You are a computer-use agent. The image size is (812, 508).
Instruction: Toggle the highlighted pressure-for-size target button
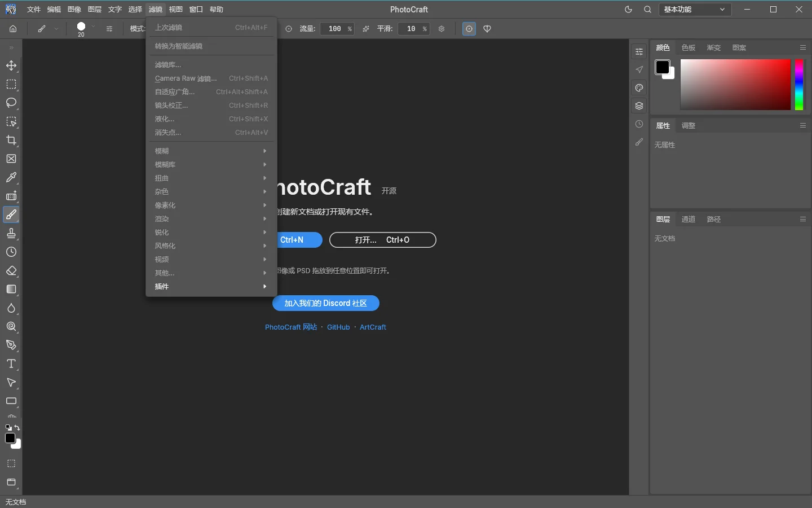pyautogui.click(x=469, y=29)
